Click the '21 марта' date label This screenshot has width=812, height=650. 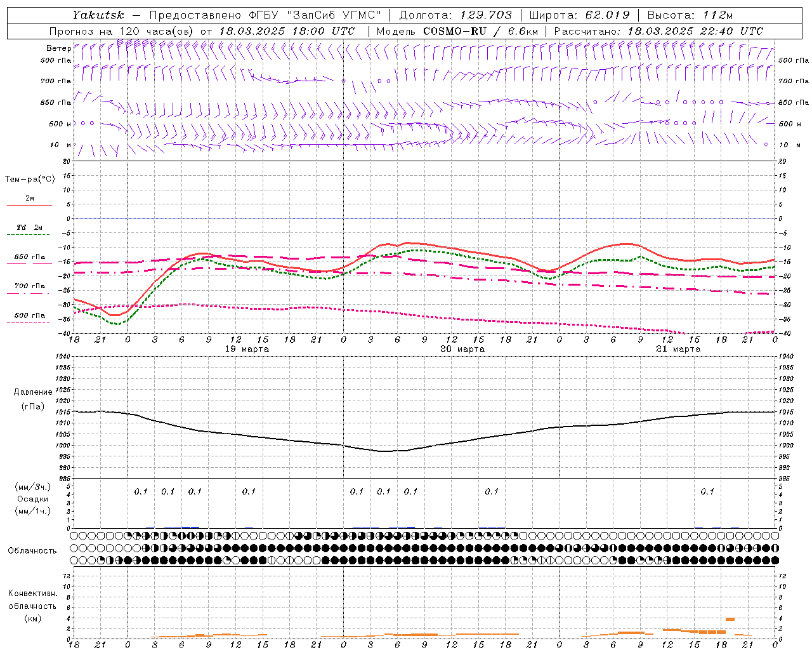(x=679, y=349)
